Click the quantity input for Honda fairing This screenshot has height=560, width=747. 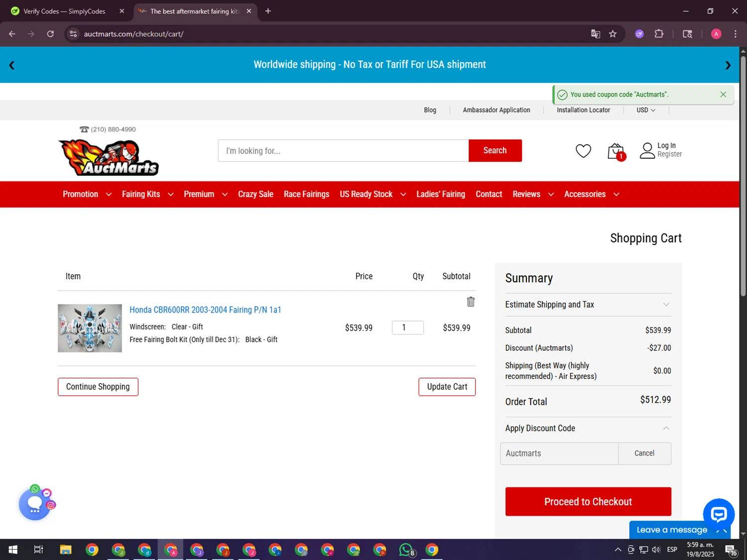[407, 328]
